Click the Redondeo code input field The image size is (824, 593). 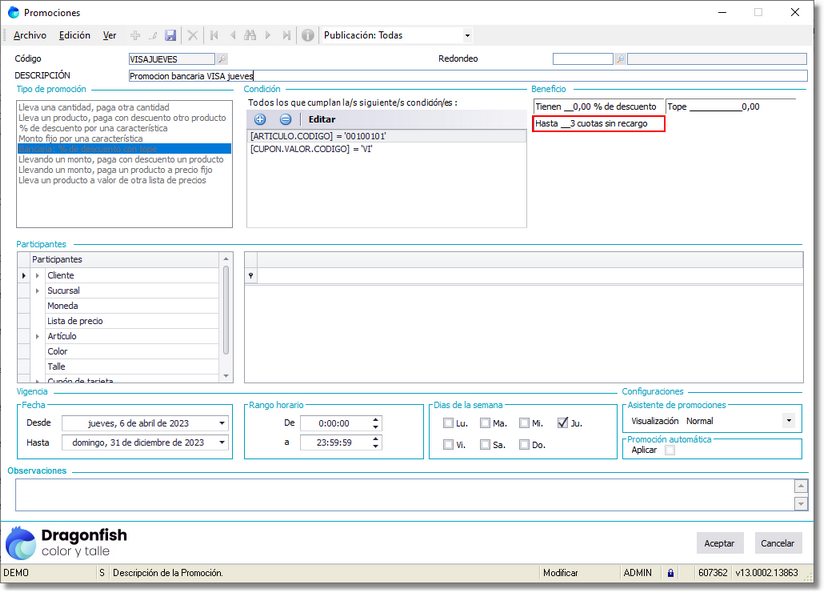pyautogui.click(x=583, y=59)
